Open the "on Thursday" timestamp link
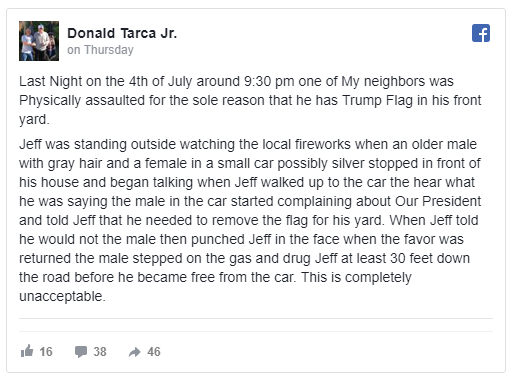 (100, 50)
